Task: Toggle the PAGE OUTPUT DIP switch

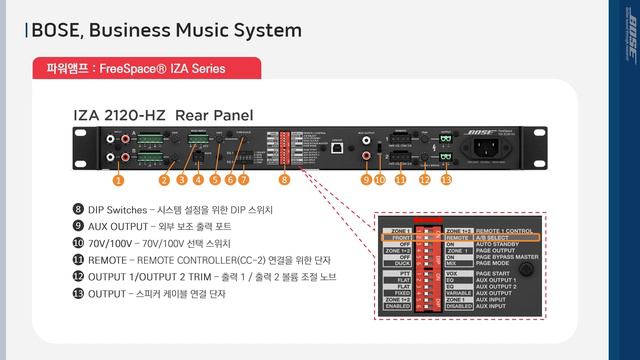Action: click(427, 251)
